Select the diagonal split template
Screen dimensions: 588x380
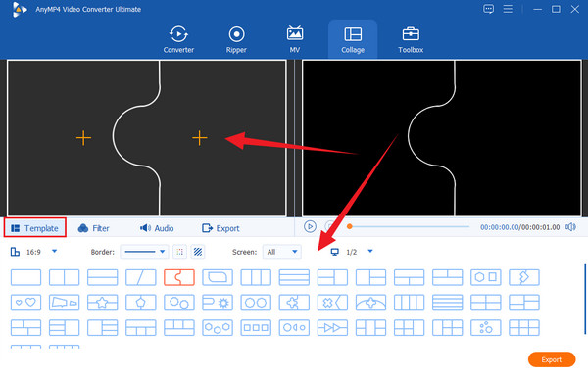point(140,278)
